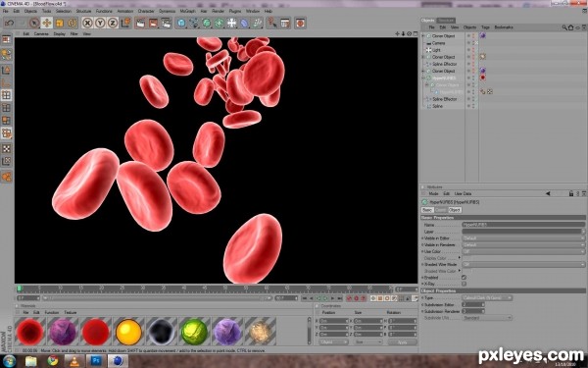Open the spline tools icon

coord(194,23)
